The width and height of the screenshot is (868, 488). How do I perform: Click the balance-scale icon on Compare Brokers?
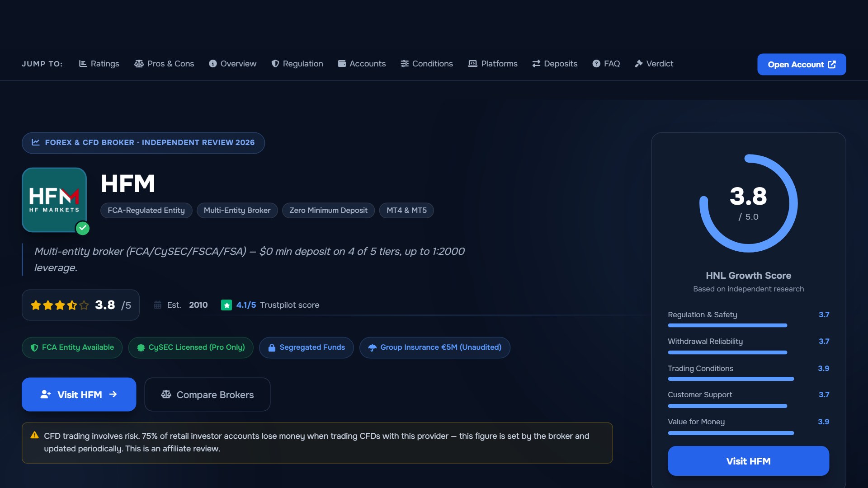(x=166, y=394)
